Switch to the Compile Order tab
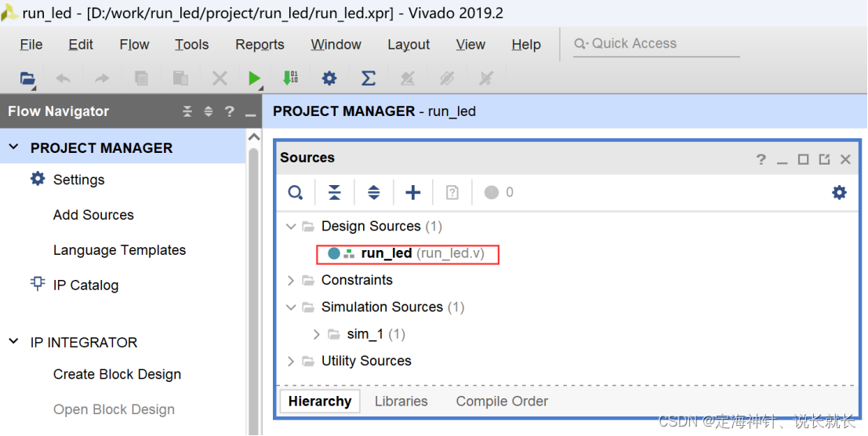This screenshot has height=436, width=868. pos(502,401)
